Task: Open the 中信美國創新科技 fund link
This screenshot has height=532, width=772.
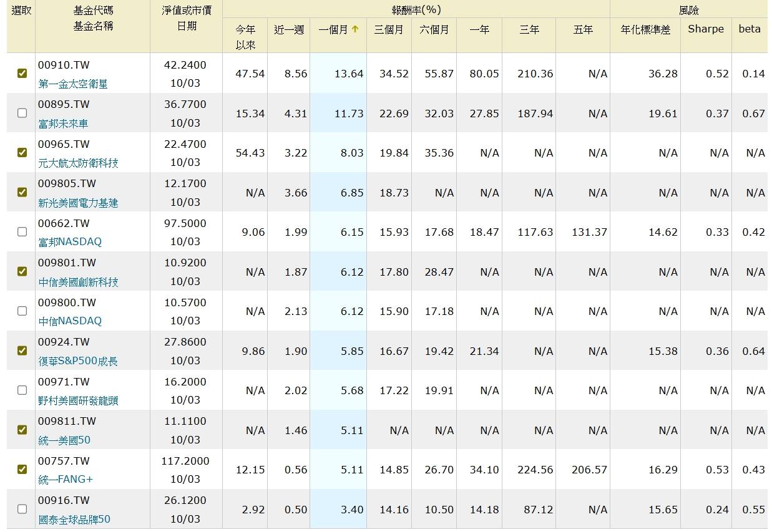Action: [78, 282]
